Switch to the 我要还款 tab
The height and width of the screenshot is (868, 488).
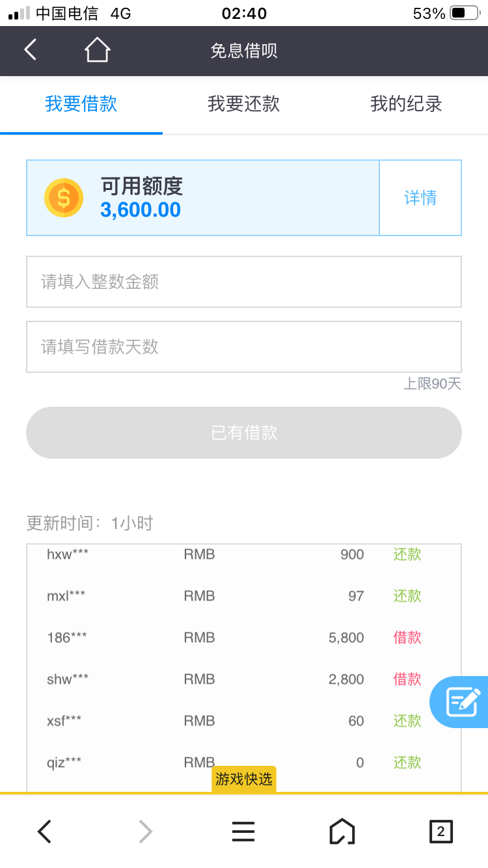click(243, 104)
